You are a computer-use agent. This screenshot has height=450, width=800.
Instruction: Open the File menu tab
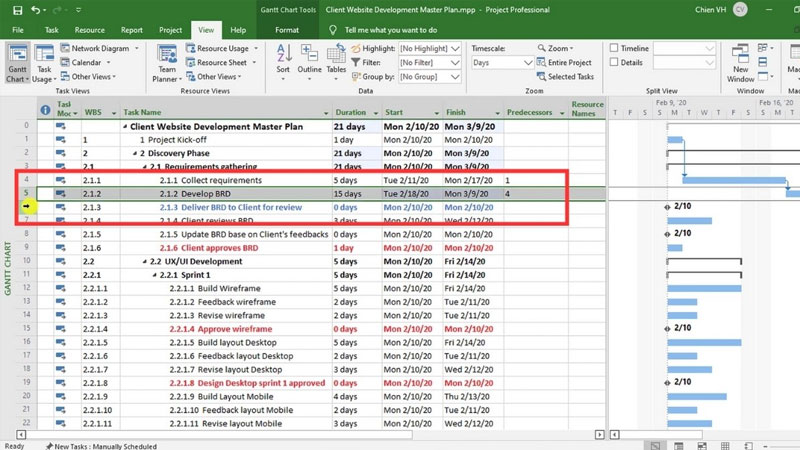pyautogui.click(x=18, y=30)
